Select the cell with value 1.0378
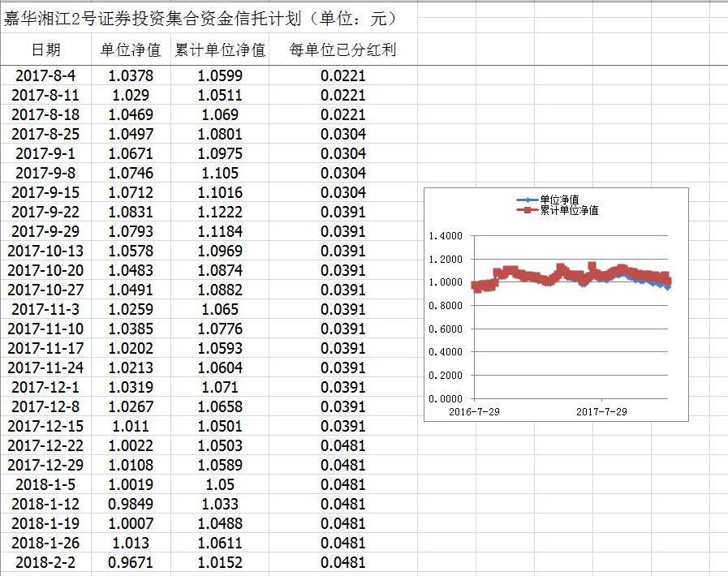728x576 pixels. (130, 75)
